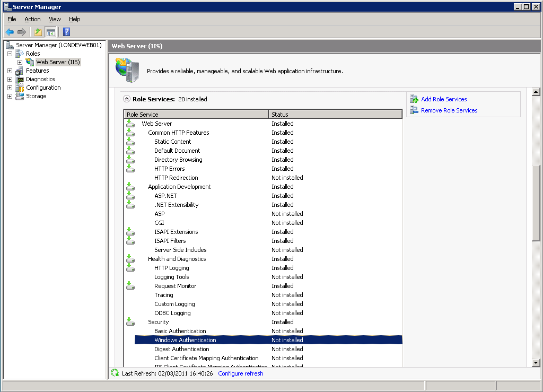
Task: Select Client Certificate Mapping Authentication row
Action: [263, 358]
